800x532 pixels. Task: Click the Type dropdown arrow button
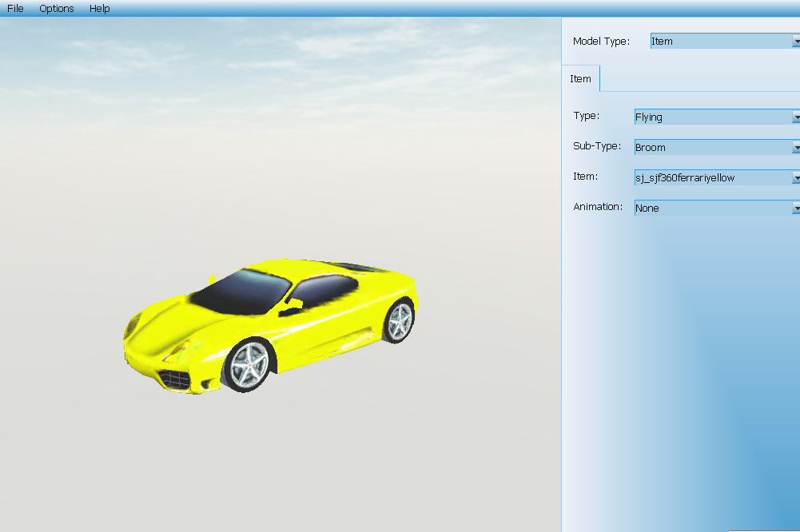click(795, 117)
